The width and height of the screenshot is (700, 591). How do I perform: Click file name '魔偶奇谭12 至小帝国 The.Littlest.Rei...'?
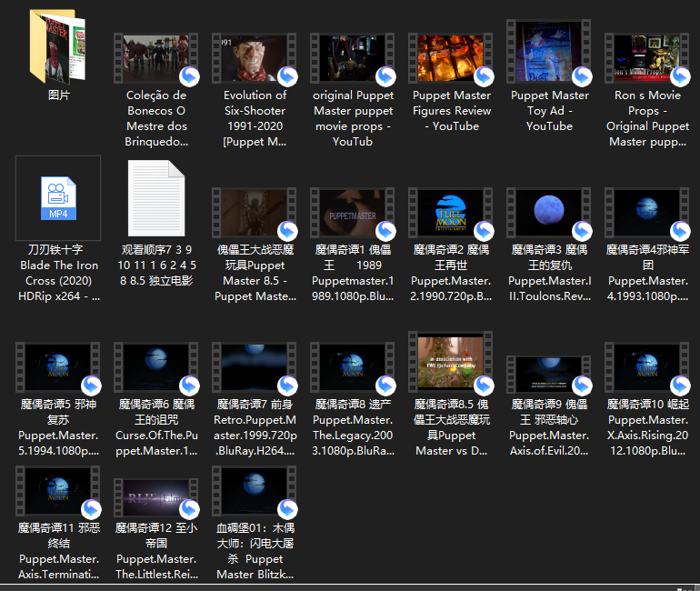156,551
